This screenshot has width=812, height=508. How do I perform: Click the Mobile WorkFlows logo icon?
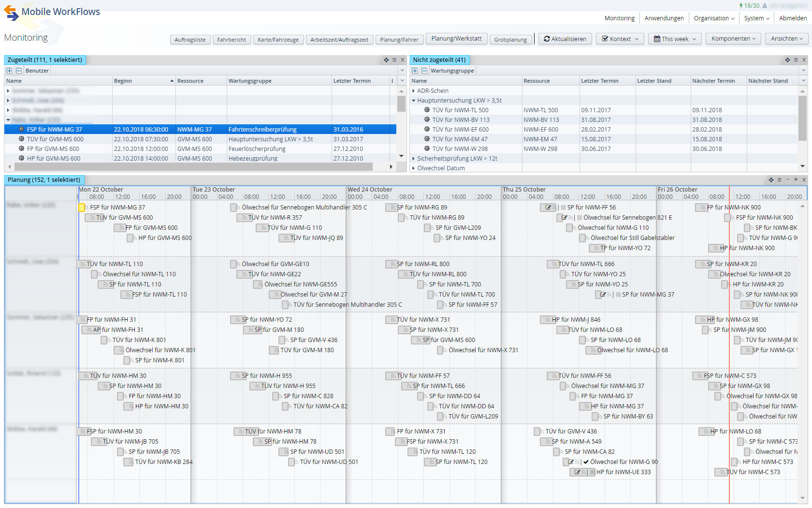click(x=11, y=13)
